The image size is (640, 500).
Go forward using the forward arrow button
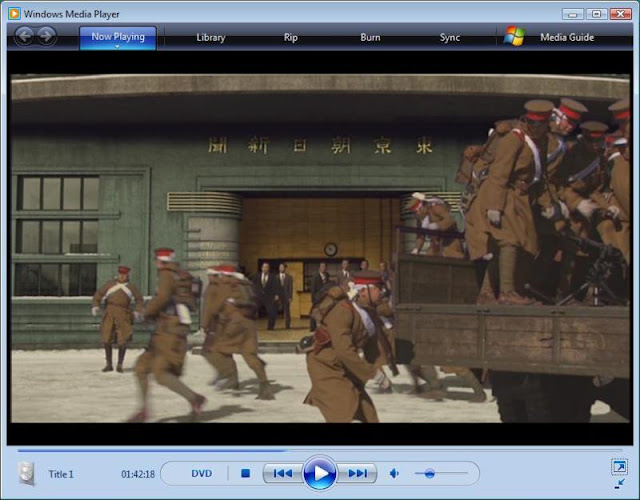[x=47, y=36]
